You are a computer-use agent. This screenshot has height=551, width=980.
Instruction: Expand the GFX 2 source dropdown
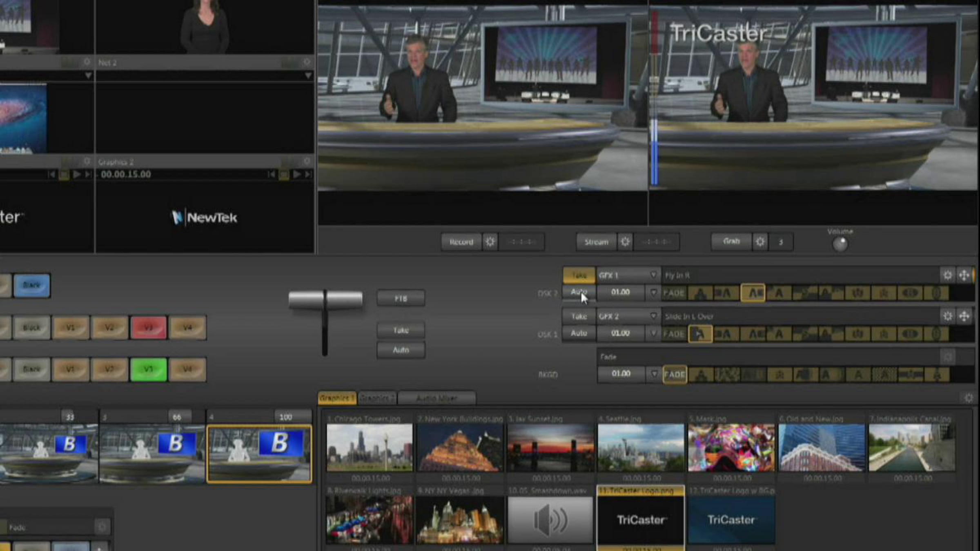pos(653,316)
